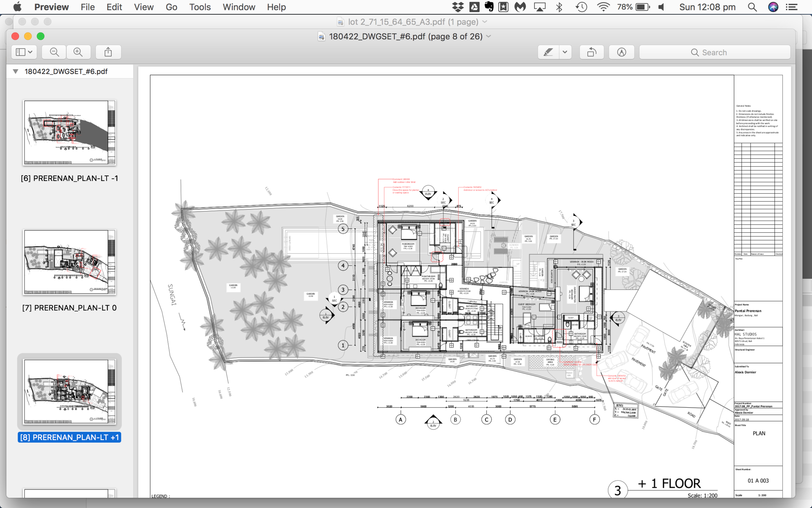Focus the Search field
812x508 pixels.
715,52
